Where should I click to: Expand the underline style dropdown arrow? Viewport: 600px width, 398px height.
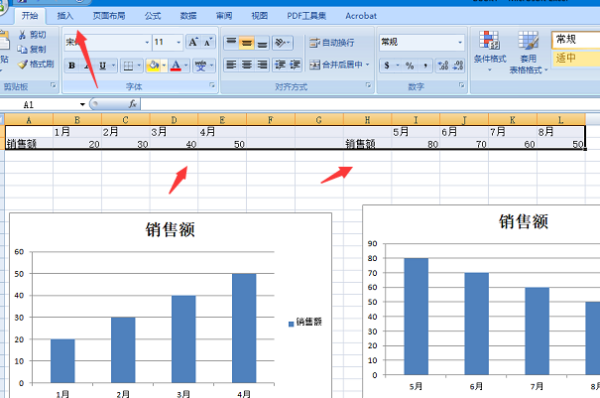click(113, 66)
